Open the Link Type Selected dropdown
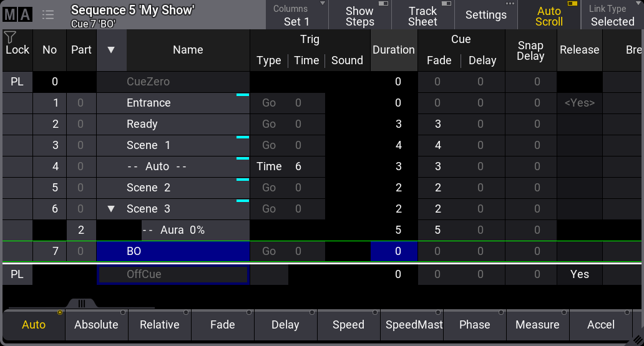 tap(612, 16)
